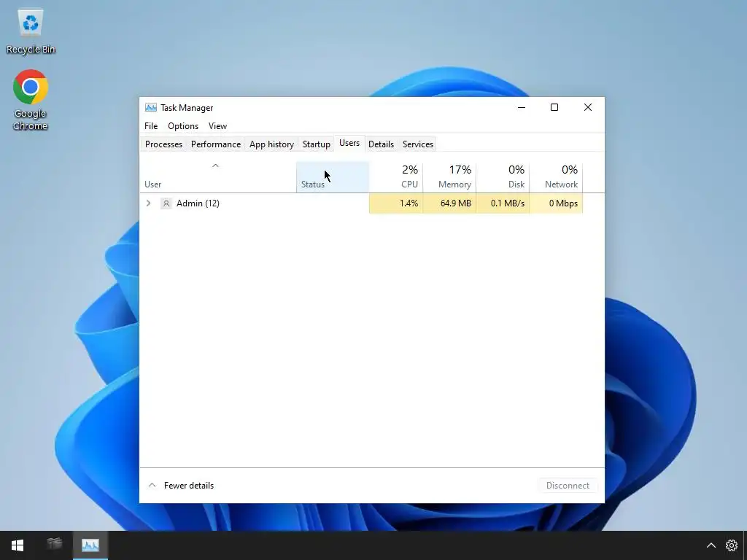
Task: Select the Google Chrome desktop icon
Action: click(x=31, y=100)
